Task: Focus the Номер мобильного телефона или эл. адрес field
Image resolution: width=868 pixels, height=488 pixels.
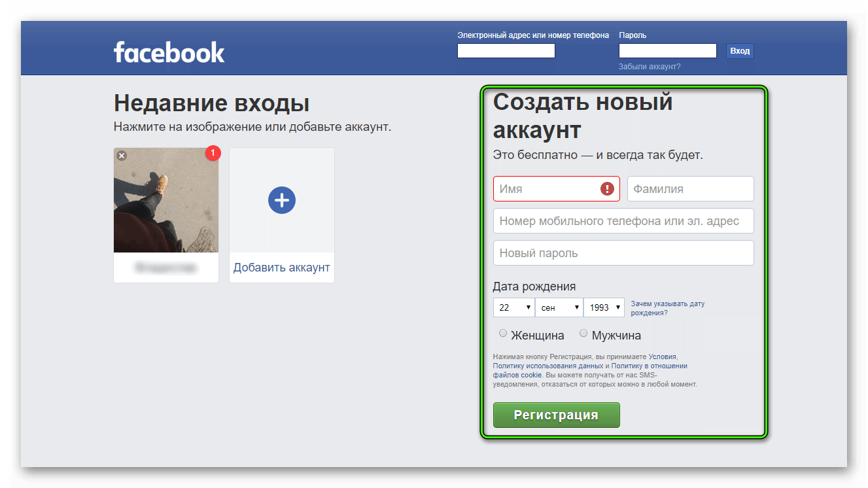Action: 623,221
